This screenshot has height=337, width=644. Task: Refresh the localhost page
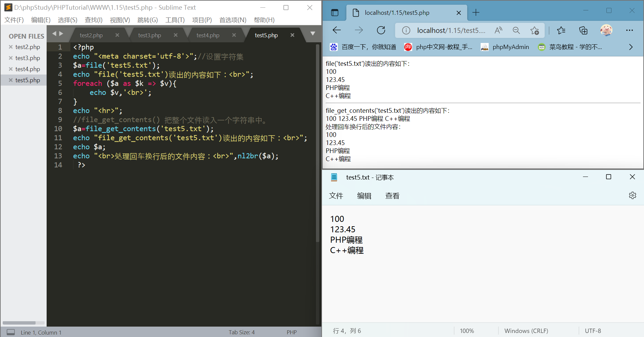pos(381,30)
